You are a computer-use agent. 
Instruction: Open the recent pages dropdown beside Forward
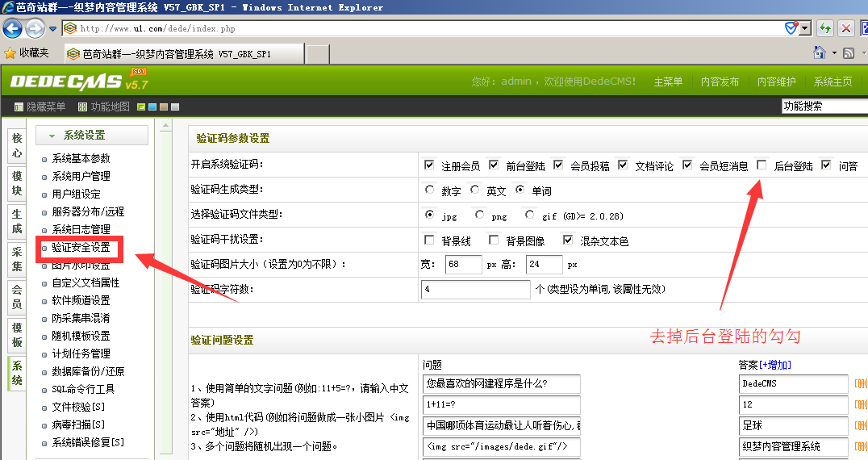(x=52, y=29)
